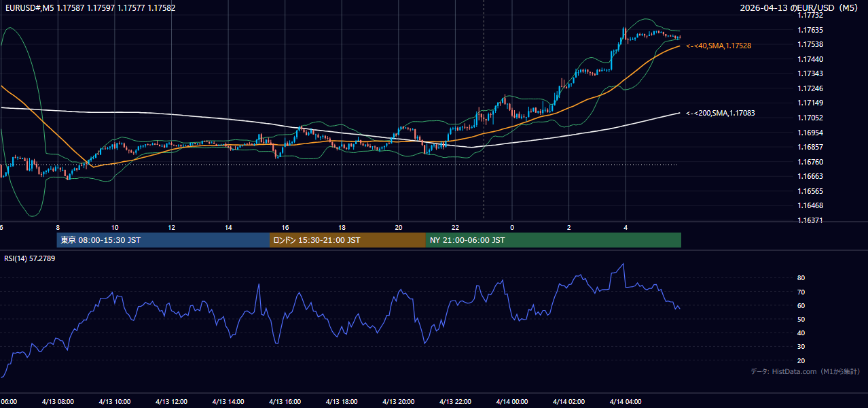Click the 4/13 08:00 time axis label

tap(58, 402)
